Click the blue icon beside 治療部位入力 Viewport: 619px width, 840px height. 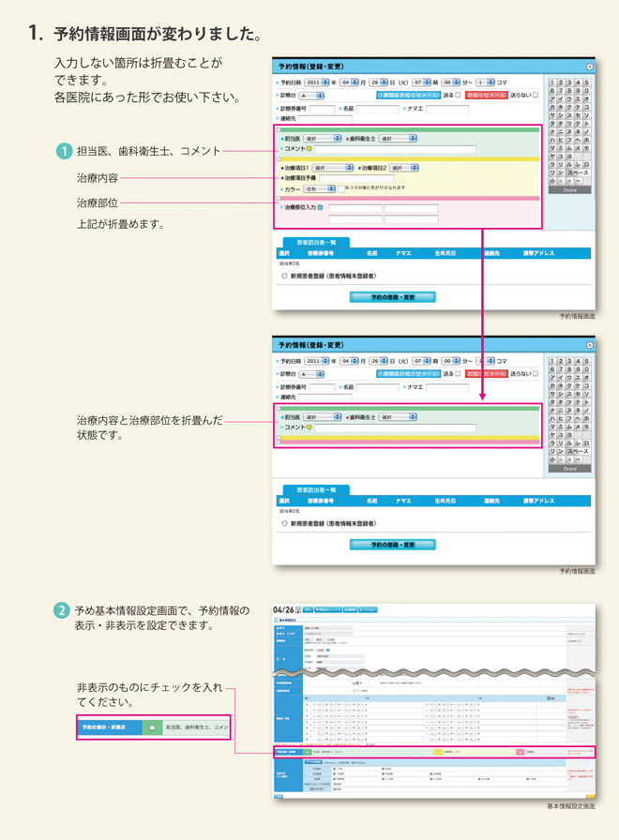click(321, 208)
